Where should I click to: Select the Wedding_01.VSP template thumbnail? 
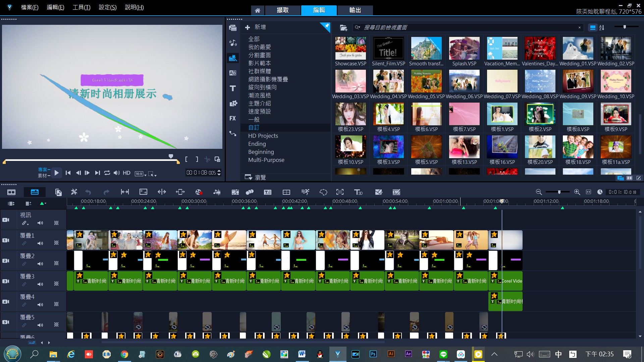(x=578, y=48)
